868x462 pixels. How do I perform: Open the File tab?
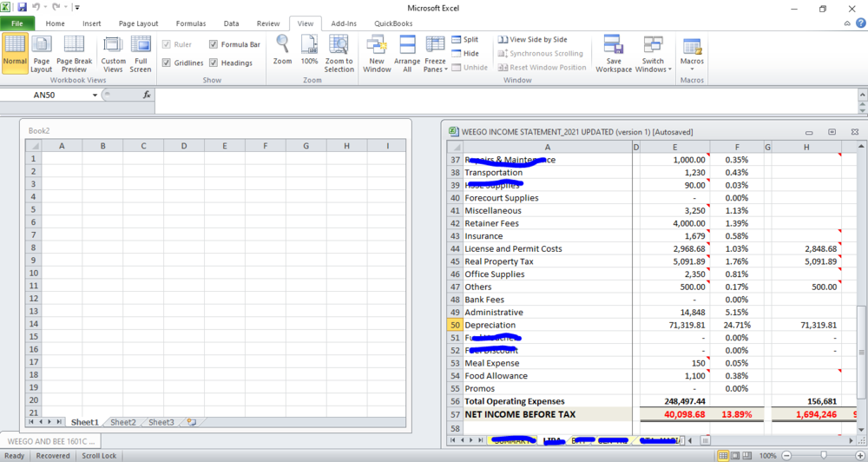[17, 23]
